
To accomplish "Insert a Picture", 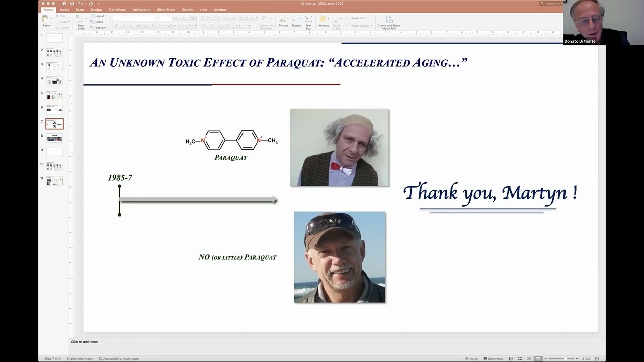I will click(283, 21).
